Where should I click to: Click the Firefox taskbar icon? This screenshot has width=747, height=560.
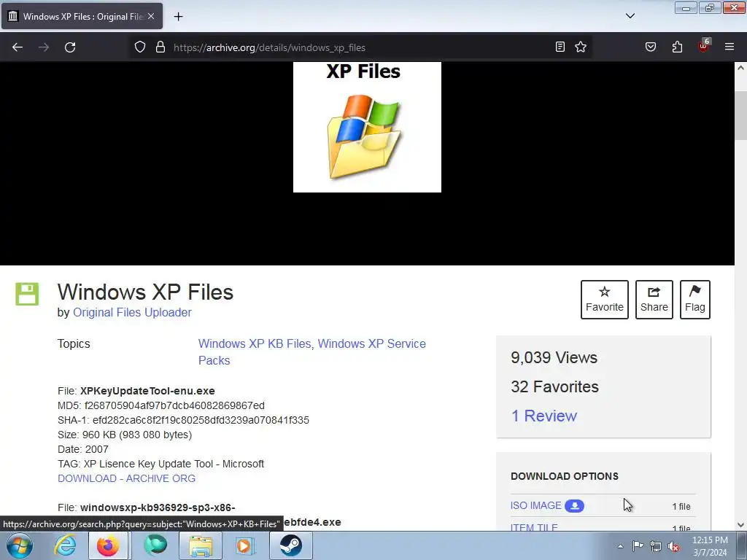108,545
